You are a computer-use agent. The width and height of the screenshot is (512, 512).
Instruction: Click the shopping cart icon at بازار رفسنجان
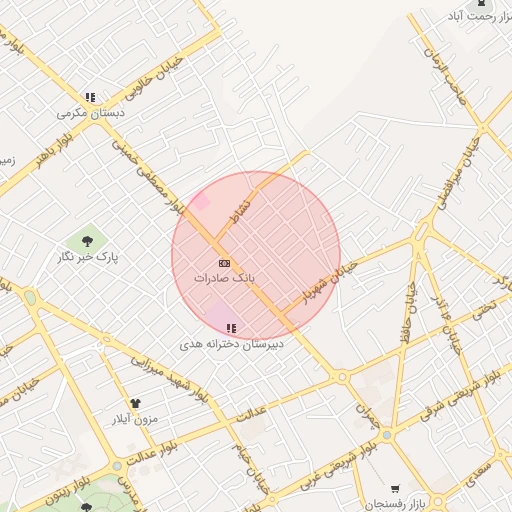tap(395, 489)
